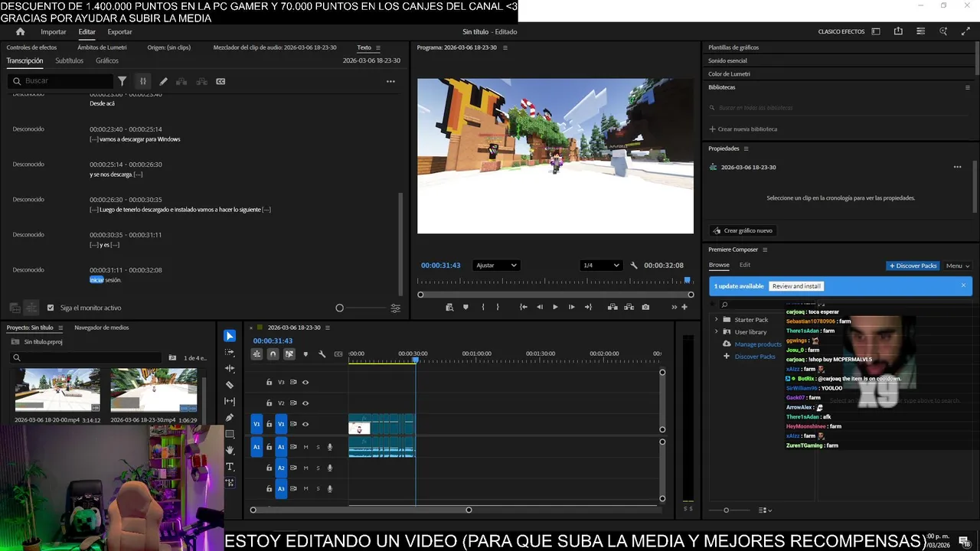The image size is (980, 551).
Task: Click Mark Out bracket in Program monitor
Action: point(498,307)
